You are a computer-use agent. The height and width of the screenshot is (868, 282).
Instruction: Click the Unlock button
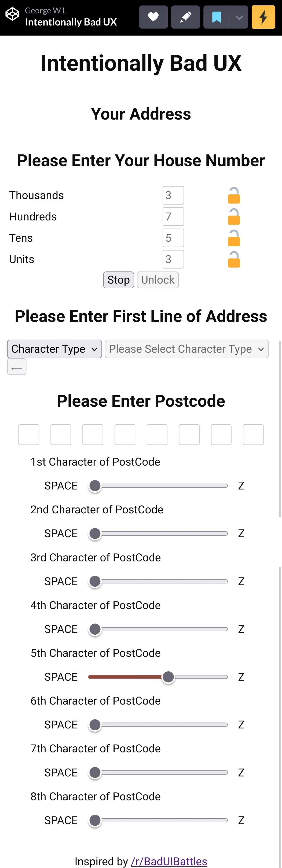[158, 280]
